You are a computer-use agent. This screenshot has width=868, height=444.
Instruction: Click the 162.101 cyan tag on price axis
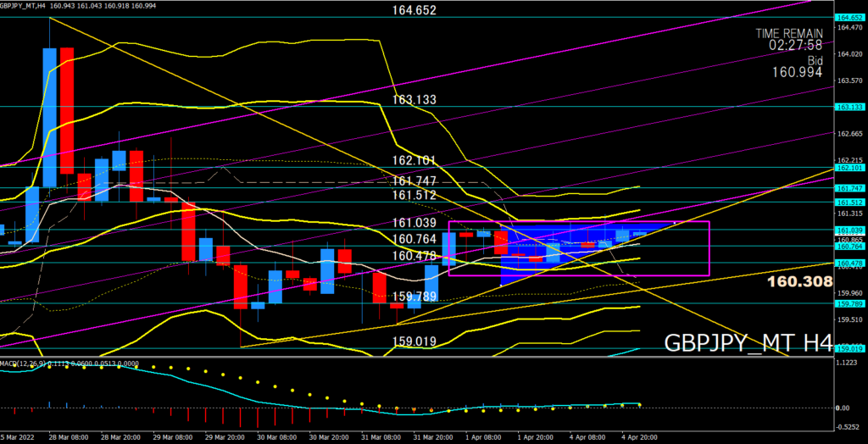(849, 167)
